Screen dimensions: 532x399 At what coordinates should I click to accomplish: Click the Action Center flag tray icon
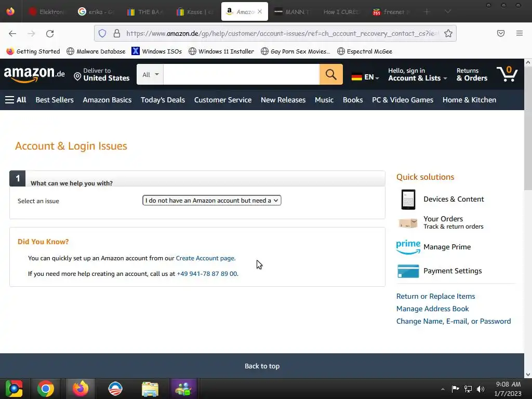tap(455, 389)
